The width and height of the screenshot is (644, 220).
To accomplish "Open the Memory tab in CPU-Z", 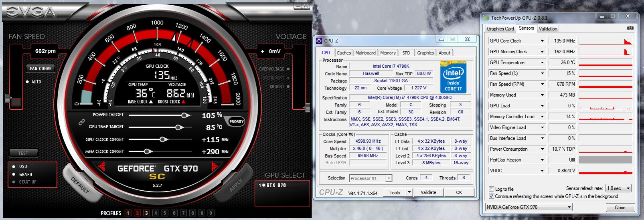I will pyautogui.click(x=388, y=53).
